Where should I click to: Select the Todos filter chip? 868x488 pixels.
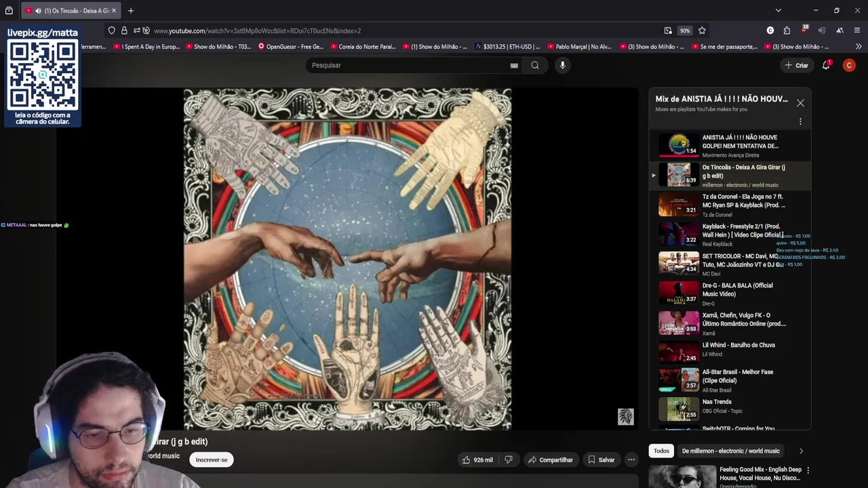(661, 451)
